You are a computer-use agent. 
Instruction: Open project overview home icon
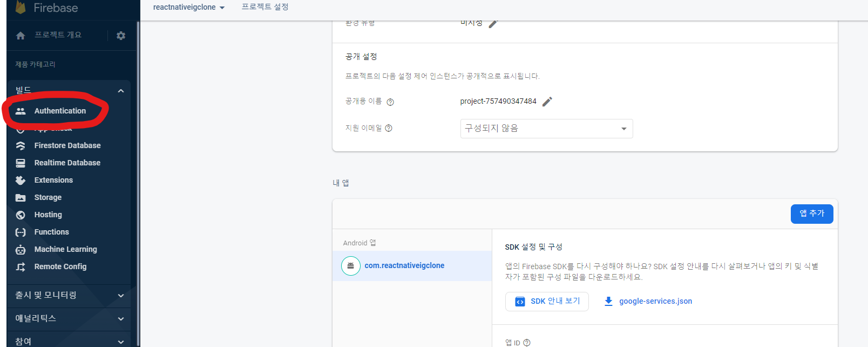(21, 36)
